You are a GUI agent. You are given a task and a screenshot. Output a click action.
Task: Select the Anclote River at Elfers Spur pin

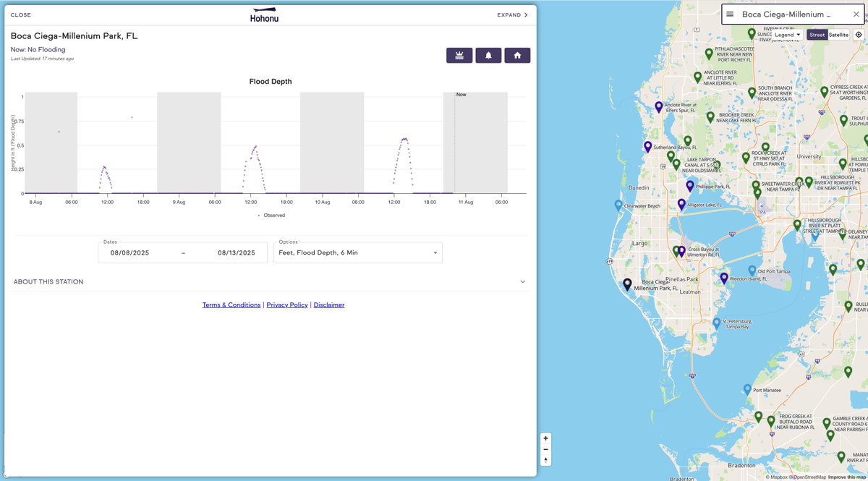[x=658, y=107]
